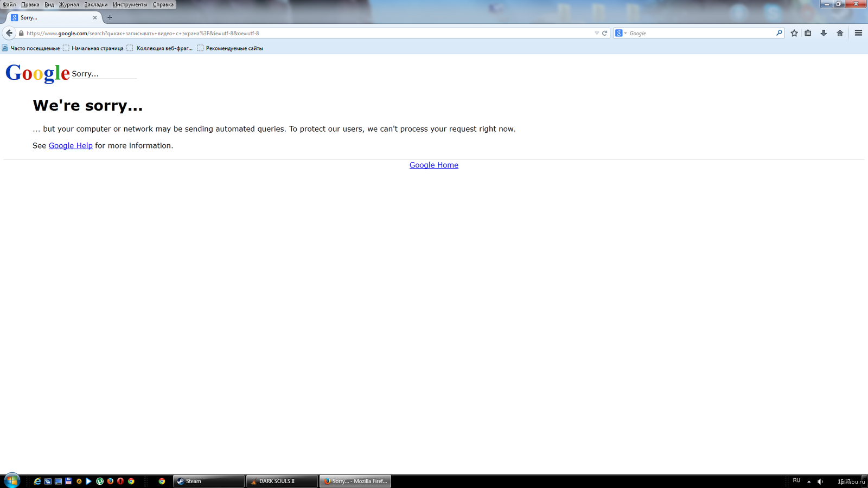
Task: Open the Firefox hamburger menu
Action: 858,33
